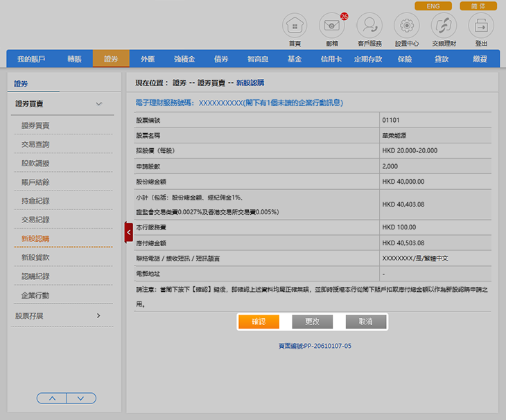Switch to 简体 simplified Chinese
The image size is (506, 420).
pyautogui.click(x=478, y=6)
